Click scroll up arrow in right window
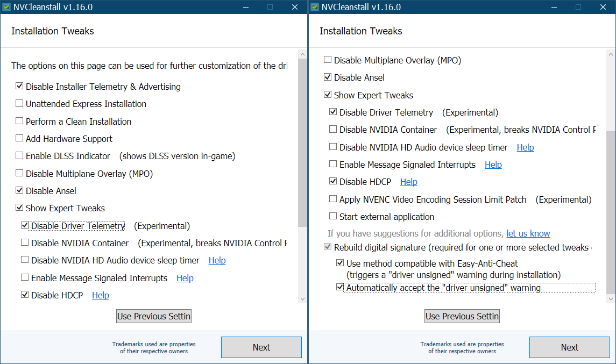616x364 pixels. coord(611,54)
